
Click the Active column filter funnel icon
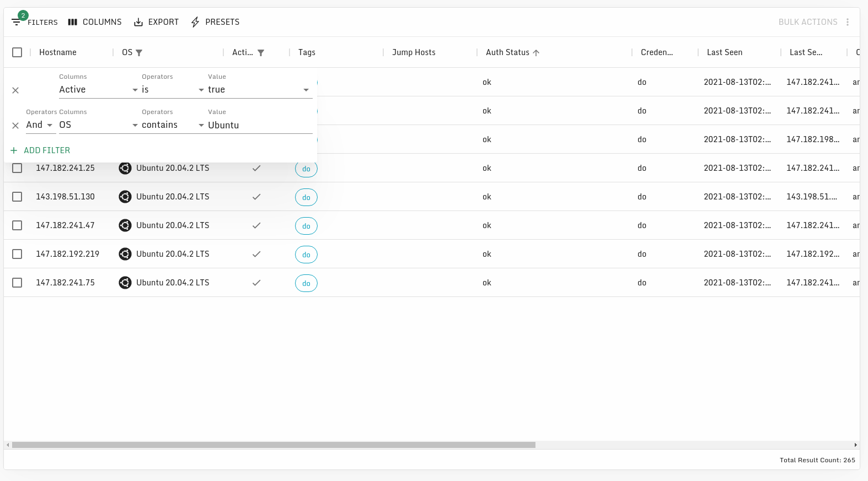click(261, 53)
